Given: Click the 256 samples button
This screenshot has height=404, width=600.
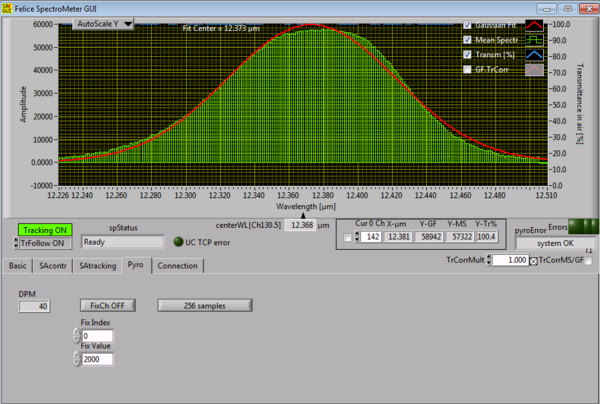Looking at the screenshot, I should [x=203, y=304].
